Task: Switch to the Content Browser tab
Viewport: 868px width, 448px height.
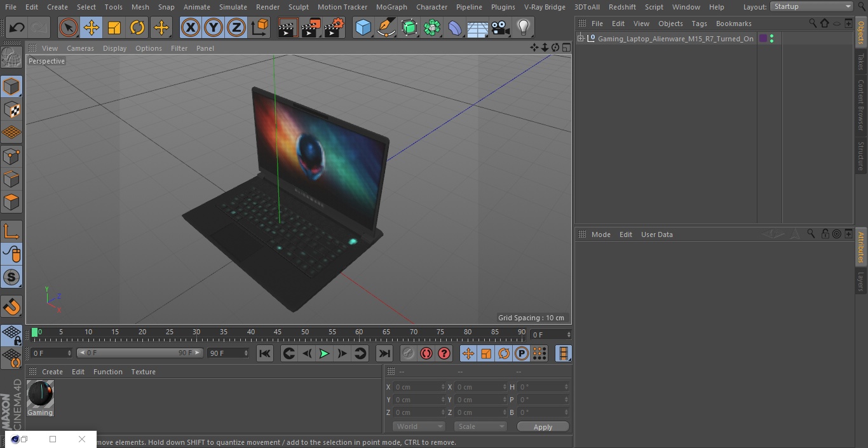Action: (x=861, y=105)
